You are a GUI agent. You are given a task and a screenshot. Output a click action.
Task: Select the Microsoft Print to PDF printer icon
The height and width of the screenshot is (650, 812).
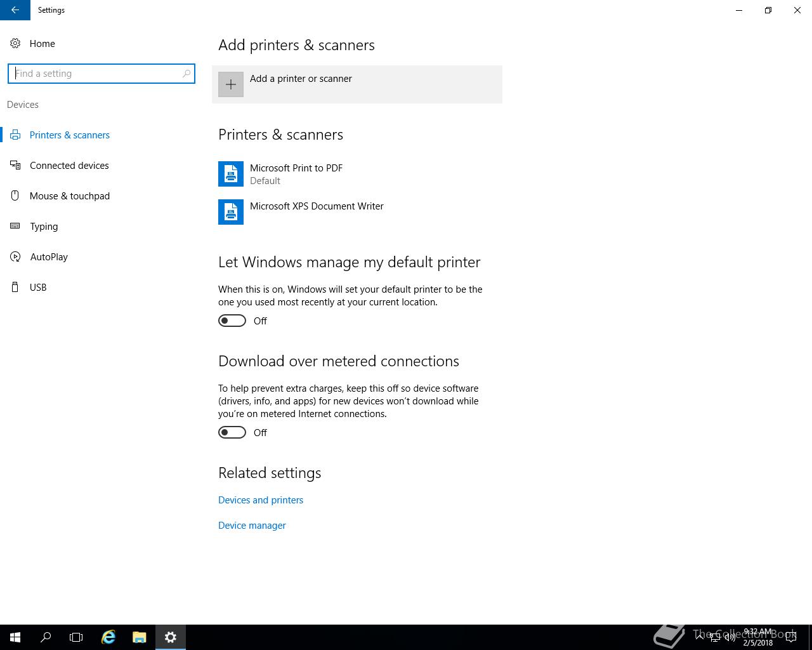point(231,174)
